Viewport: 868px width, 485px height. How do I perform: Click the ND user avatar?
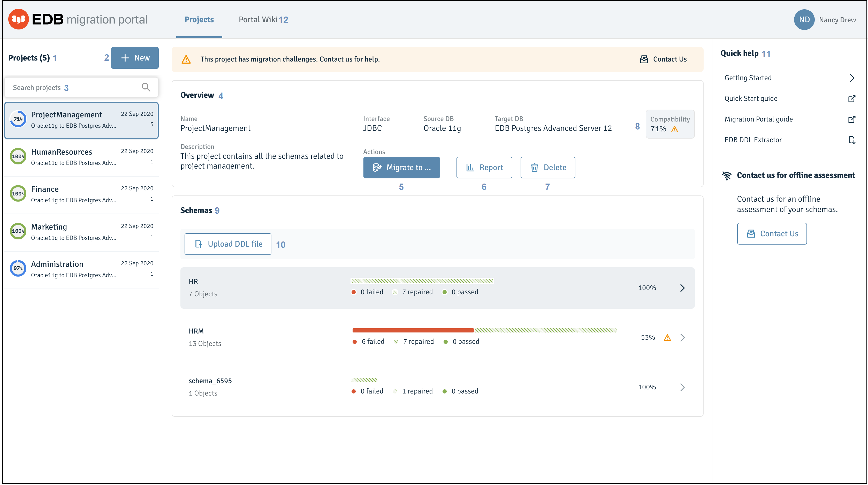pos(804,20)
